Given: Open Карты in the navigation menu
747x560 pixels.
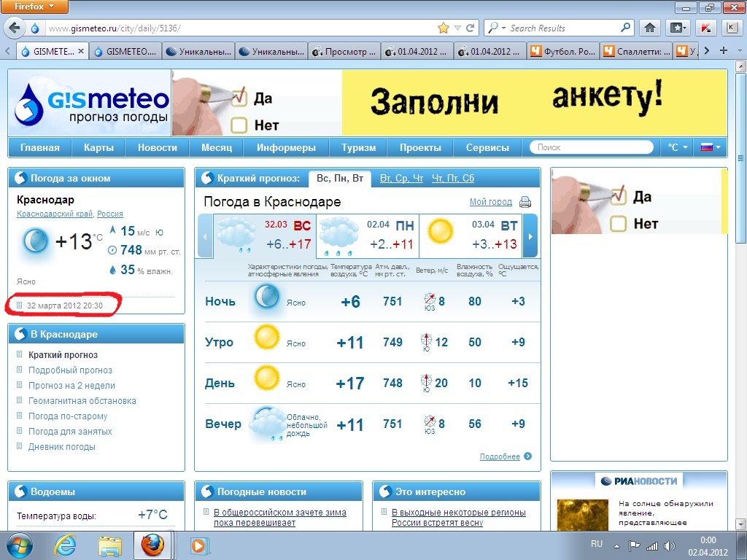Looking at the screenshot, I should coord(98,147).
